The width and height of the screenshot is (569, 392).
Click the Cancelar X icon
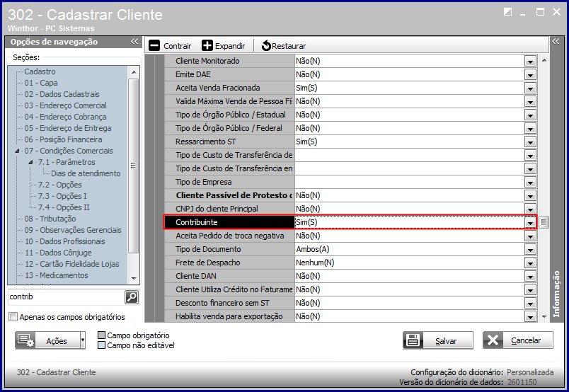coord(493,340)
